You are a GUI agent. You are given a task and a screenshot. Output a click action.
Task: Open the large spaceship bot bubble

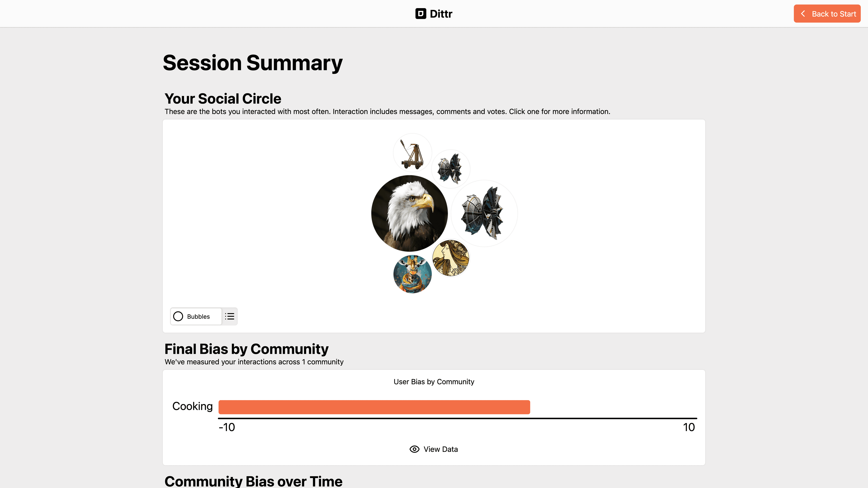pos(484,213)
